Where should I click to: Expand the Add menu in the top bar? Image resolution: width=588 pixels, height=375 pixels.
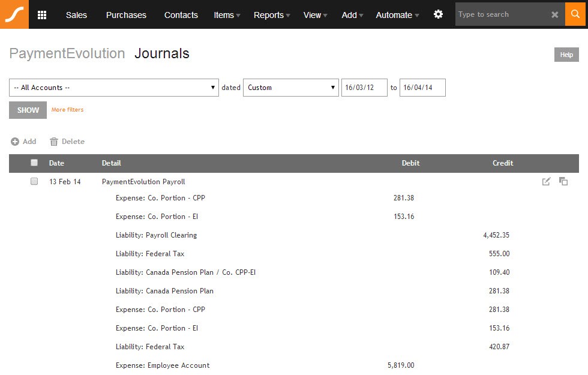click(x=353, y=15)
